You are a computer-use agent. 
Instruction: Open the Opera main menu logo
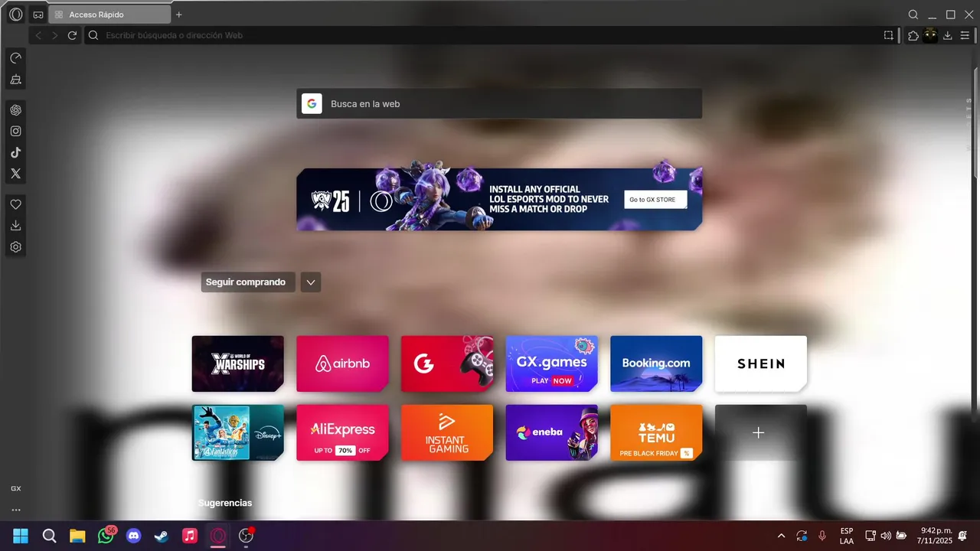(15, 15)
